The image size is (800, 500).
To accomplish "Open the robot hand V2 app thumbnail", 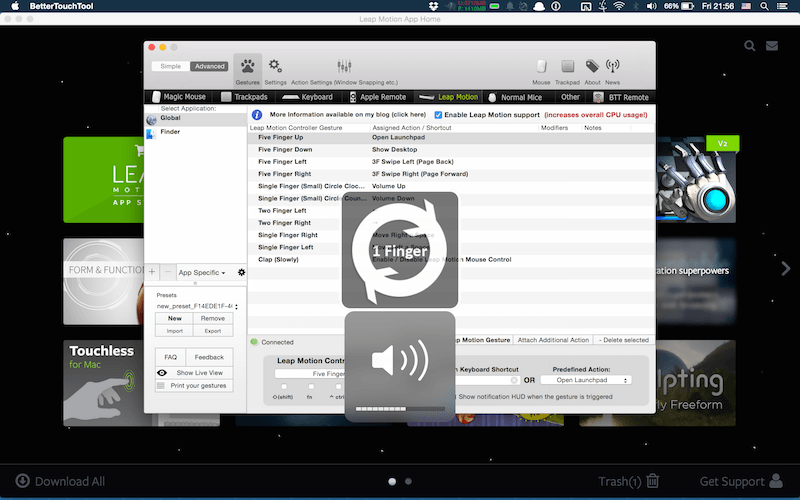I will pos(695,180).
